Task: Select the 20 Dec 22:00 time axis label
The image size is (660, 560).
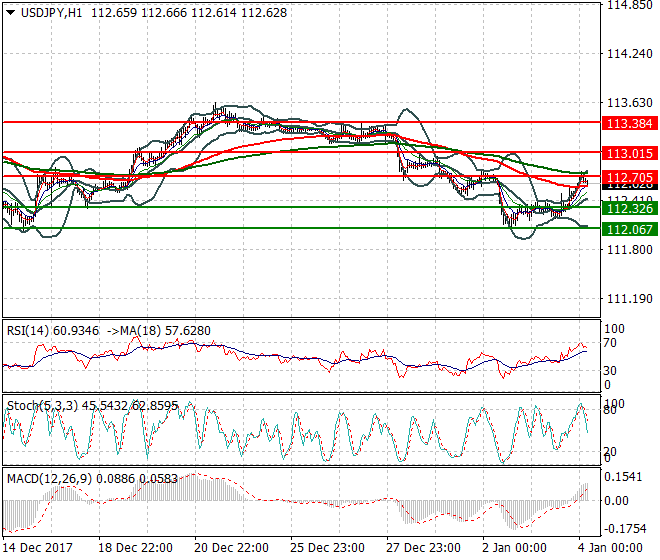Action: point(232,548)
